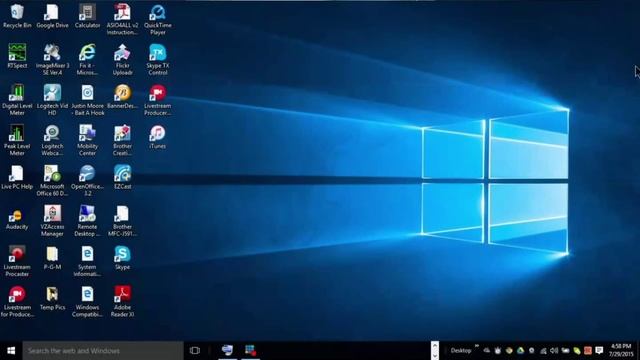Viewport: 640px width, 360px height.
Task: Select the ImageMixer 3 SE shortcut
Action: point(52,60)
